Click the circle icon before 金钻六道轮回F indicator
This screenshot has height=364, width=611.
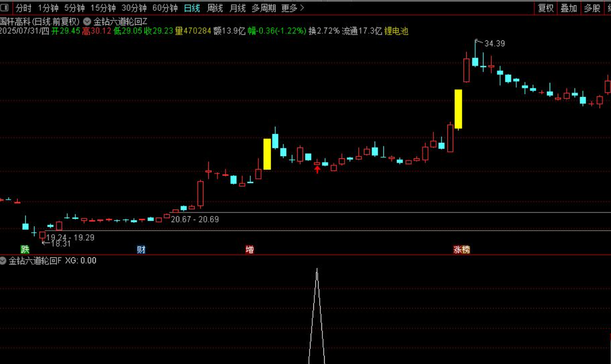3,261
